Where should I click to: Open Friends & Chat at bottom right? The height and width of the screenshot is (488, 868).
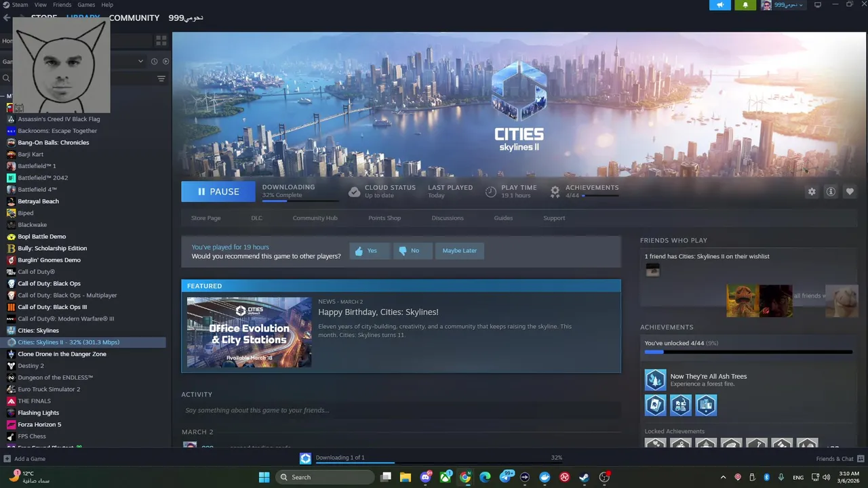coord(840,459)
